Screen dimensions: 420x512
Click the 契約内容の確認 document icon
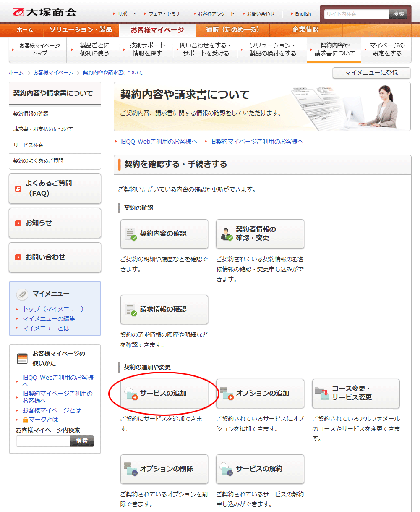click(x=131, y=234)
